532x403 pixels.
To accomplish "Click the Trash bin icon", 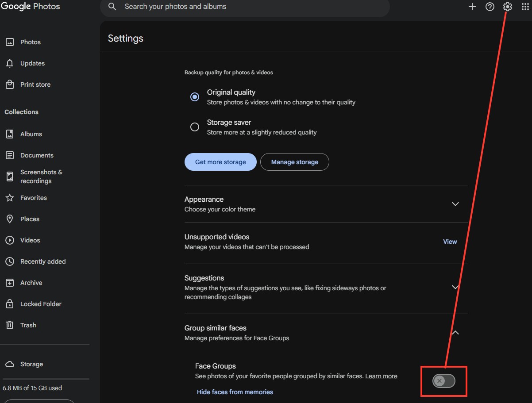I will [x=10, y=325].
